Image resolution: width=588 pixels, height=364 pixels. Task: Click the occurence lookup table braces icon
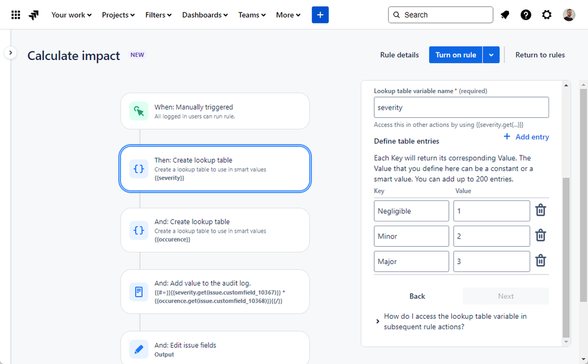click(x=138, y=230)
